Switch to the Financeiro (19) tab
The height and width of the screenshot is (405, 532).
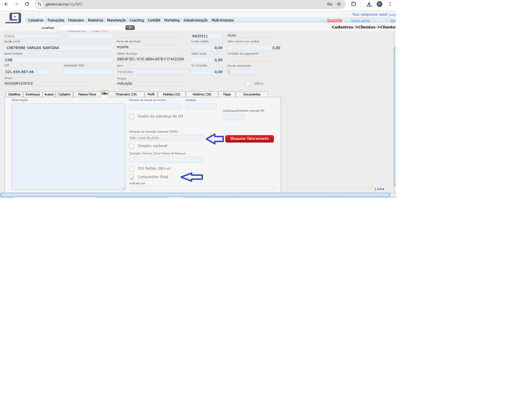(126, 94)
